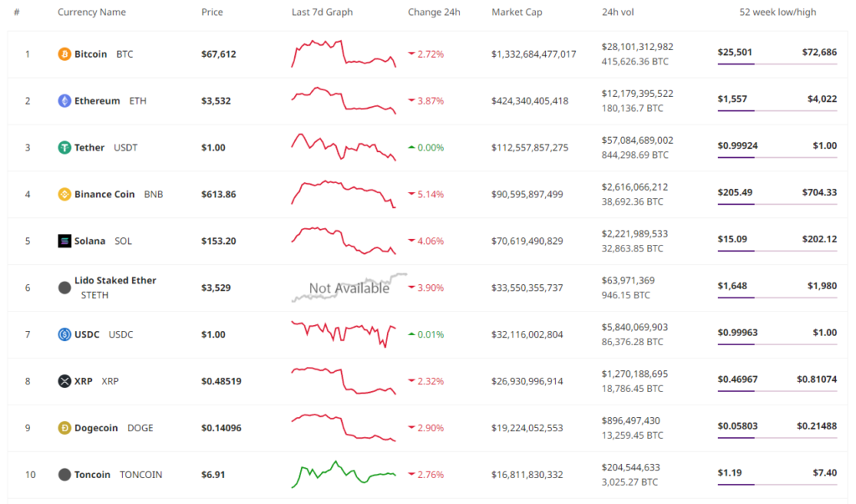Click the Ethereum diamond logo icon

point(64,101)
